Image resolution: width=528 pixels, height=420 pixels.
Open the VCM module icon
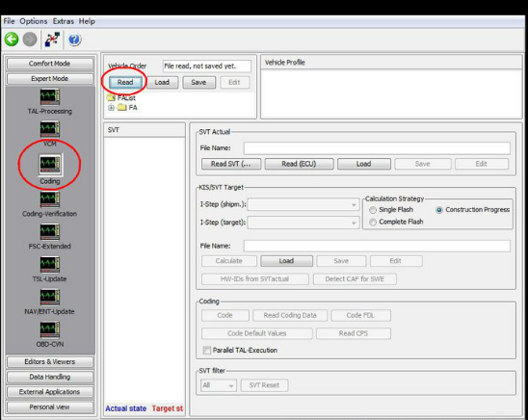click(50, 129)
